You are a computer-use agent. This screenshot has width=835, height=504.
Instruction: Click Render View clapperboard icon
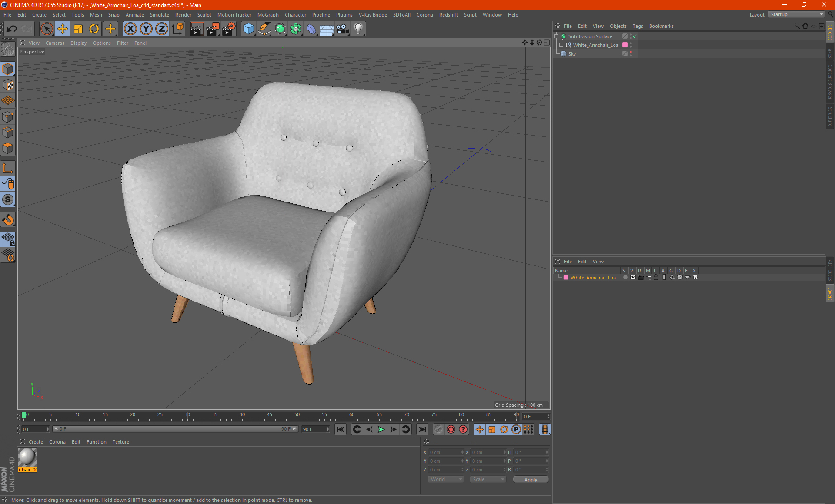click(x=197, y=29)
